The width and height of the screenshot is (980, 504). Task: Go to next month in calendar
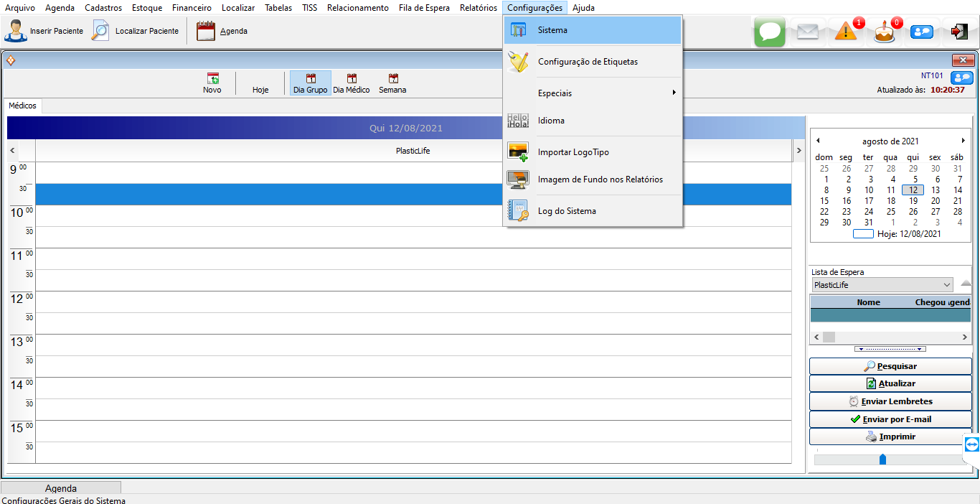[963, 141]
